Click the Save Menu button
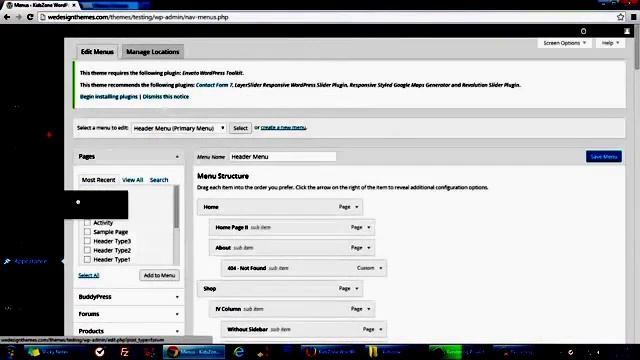The image size is (640, 360). [604, 157]
